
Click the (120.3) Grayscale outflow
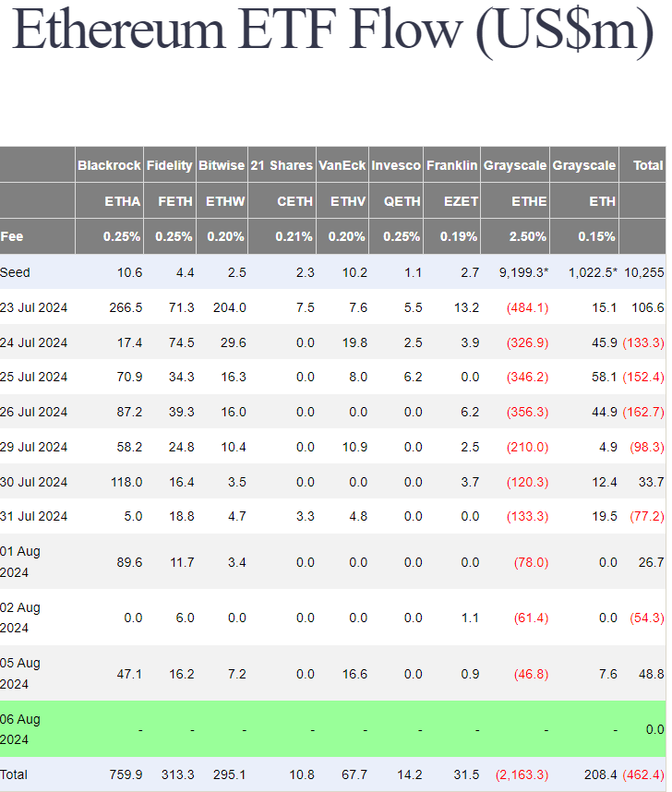pos(527,482)
